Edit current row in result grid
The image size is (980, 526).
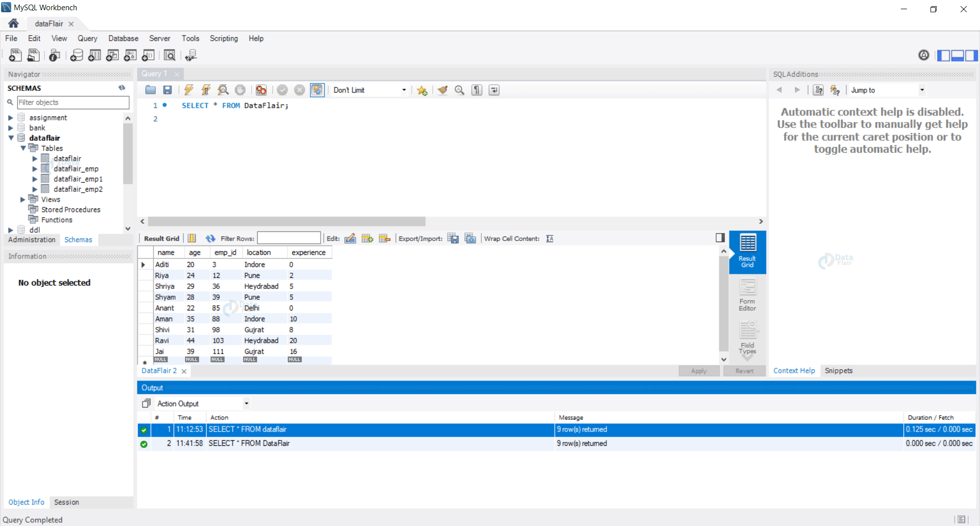(350, 238)
